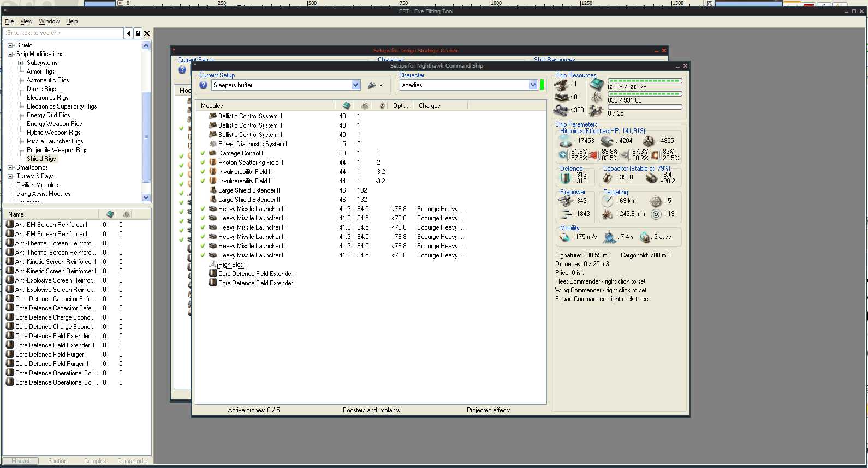Click the lock icon next to search
868x468 pixels.
click(138, 33)
